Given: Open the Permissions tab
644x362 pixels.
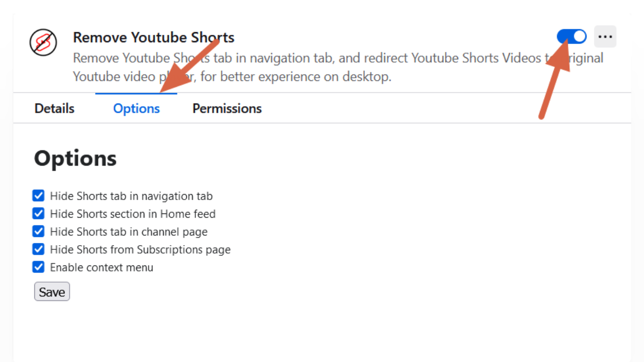Looking at the screenshot, I should click(x=226, y=108).
